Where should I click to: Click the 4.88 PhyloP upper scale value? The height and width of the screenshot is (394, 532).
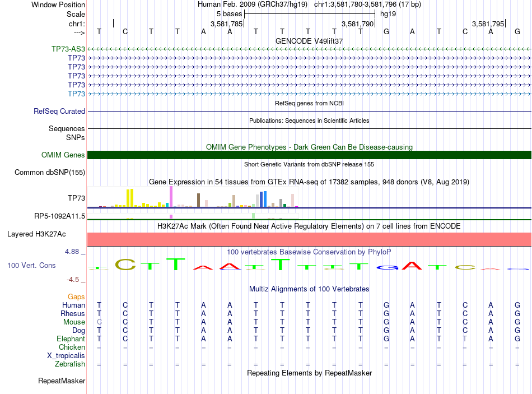click(x=72, y=252)
